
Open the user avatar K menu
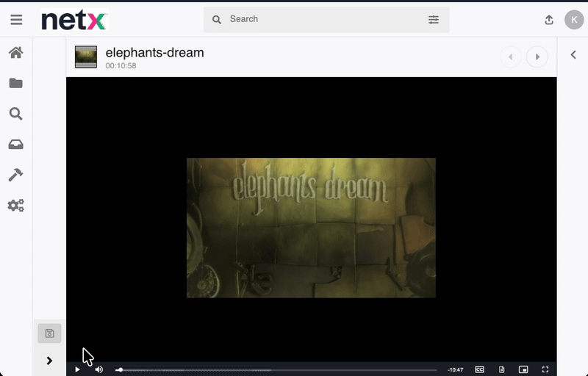573,20
